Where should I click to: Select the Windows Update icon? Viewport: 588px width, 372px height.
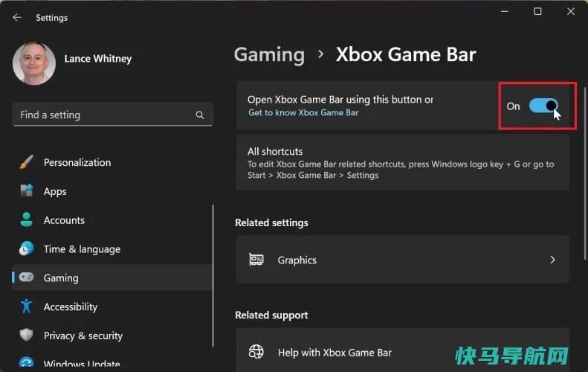(x=26, y=363)
